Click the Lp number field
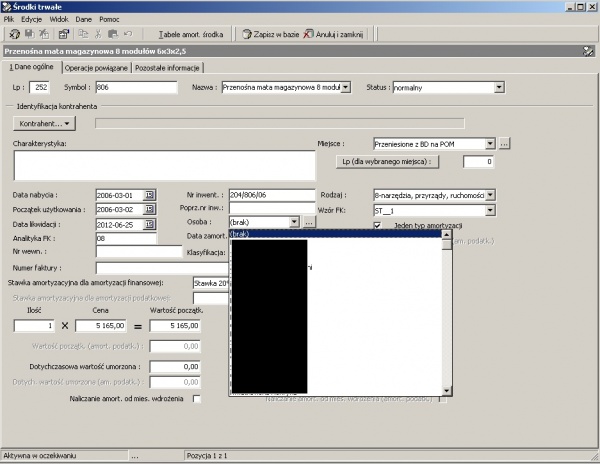The height and width of the screenshot is (464, 600). click(x=40, y=87)
